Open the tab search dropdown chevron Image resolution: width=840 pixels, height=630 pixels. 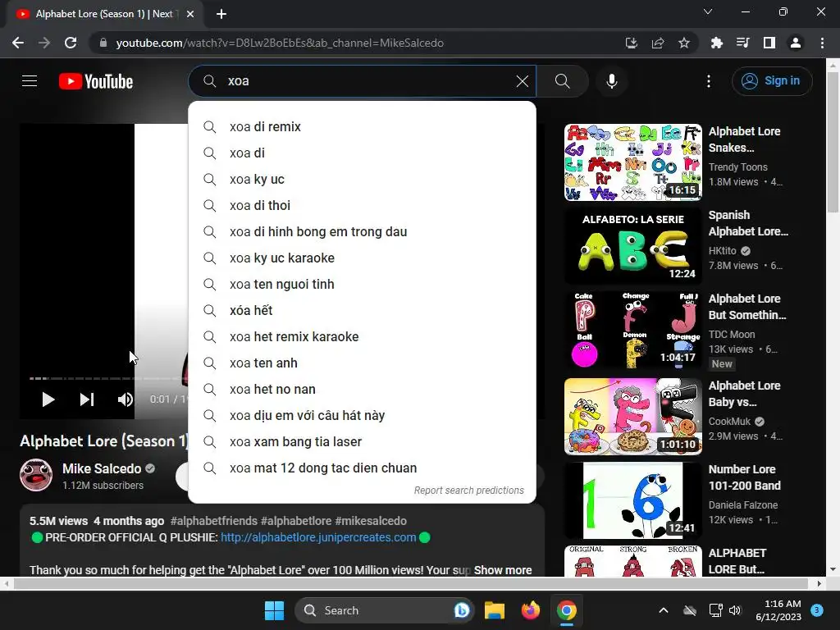708,11
